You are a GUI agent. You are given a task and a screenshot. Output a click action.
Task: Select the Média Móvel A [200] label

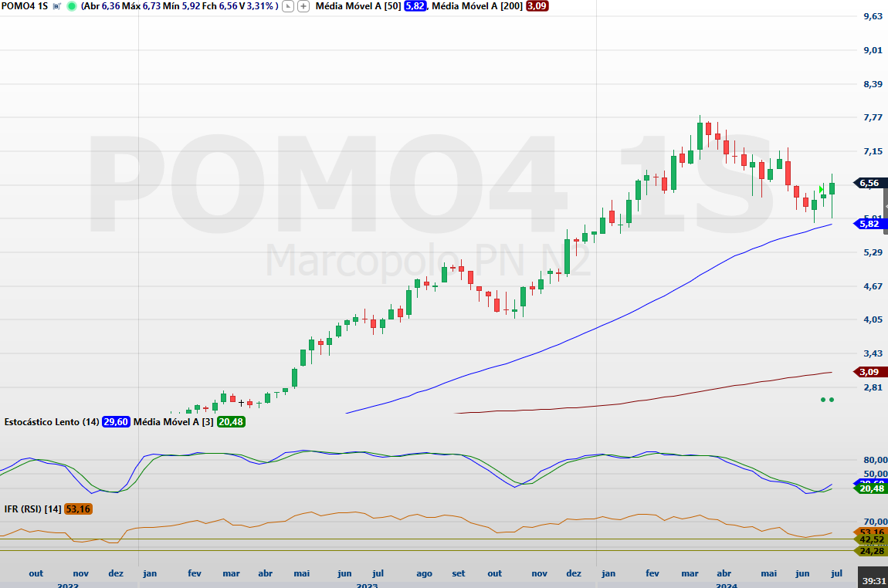pyautogui.click(x=477, y=6)
